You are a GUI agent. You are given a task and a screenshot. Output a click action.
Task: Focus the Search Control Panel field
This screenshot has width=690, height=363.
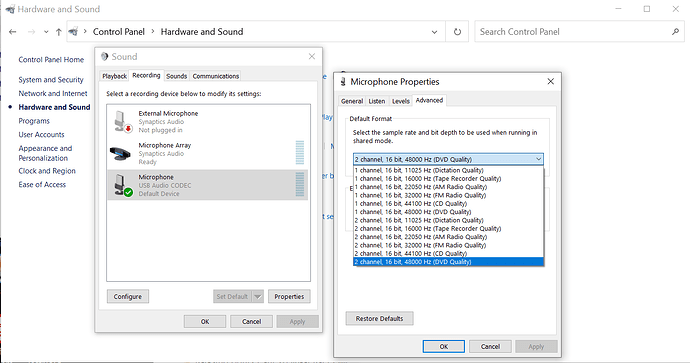point(579,32)
